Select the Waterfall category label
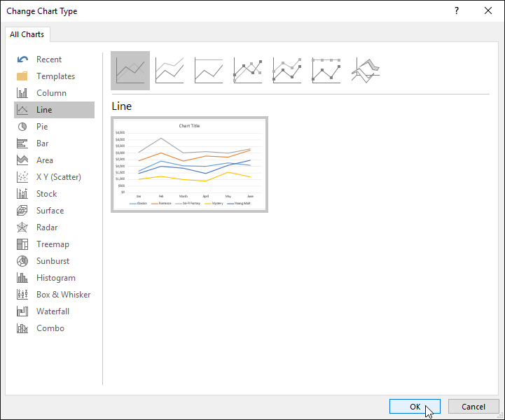505x420 pixels. (53, 311)
